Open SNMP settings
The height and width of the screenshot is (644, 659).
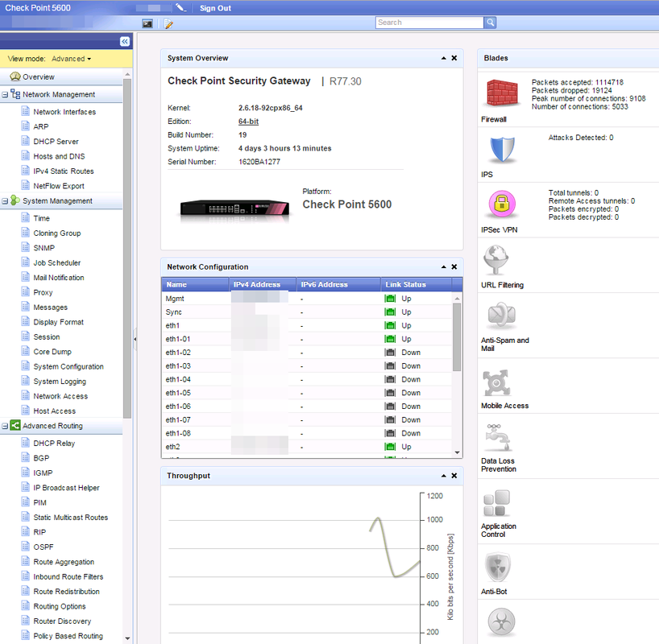click(x=44, y=248)
